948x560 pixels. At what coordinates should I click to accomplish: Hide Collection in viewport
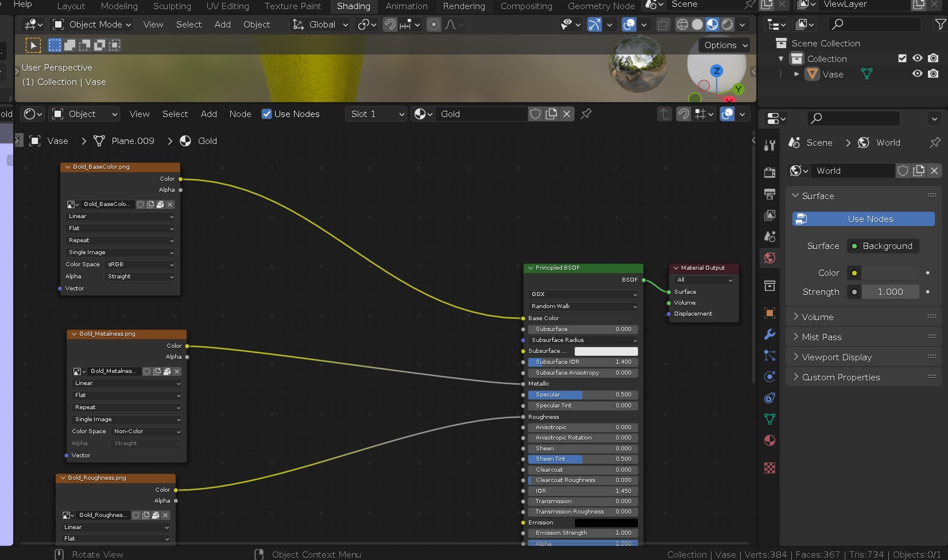(x=918, y=59)
